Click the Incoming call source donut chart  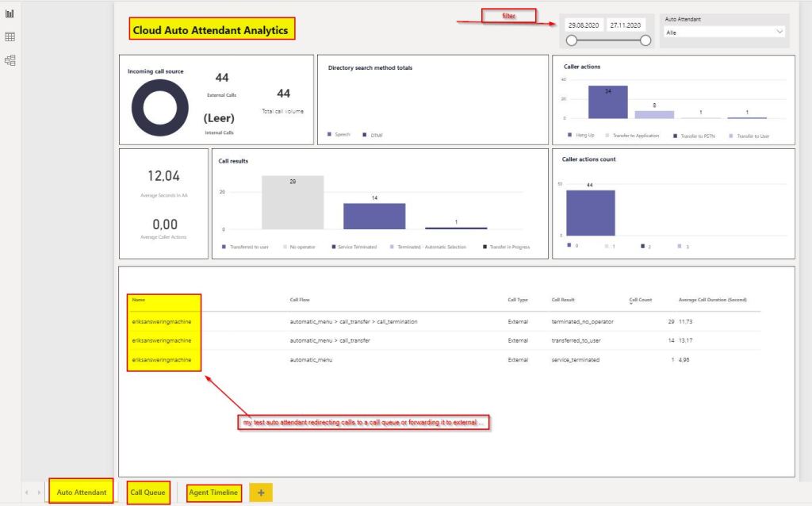pos(159,108)
